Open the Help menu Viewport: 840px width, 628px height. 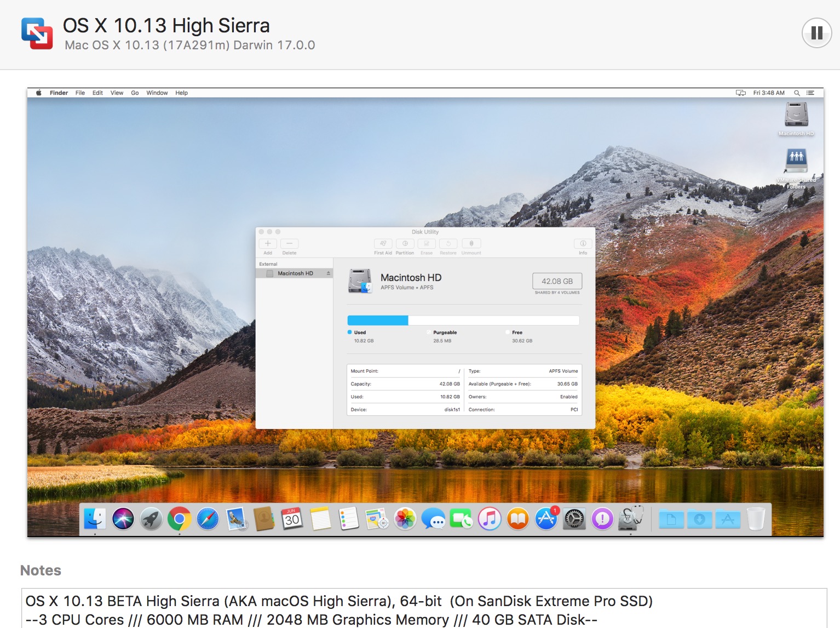click(x=181, y=93)
